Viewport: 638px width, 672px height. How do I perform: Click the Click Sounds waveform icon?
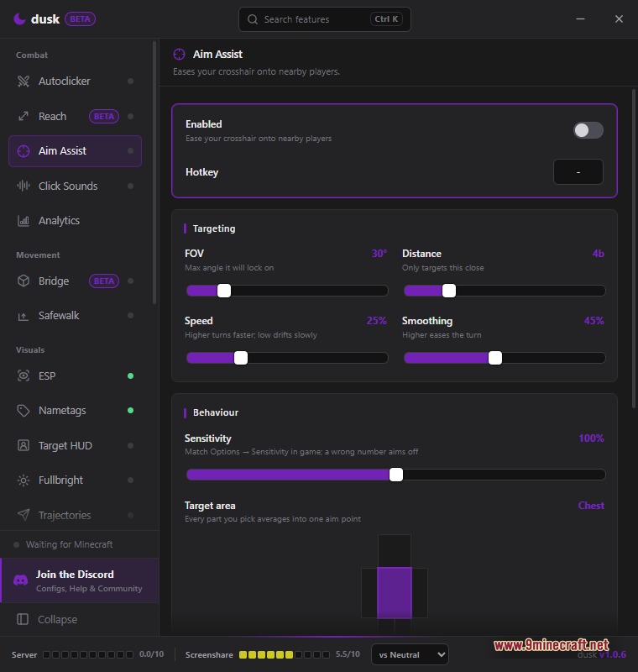pos(24,186)
